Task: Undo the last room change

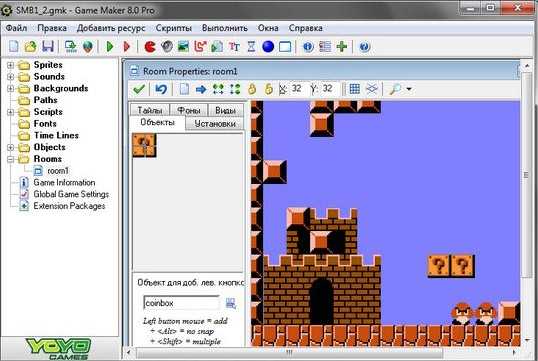Action: tap(161, 89)
